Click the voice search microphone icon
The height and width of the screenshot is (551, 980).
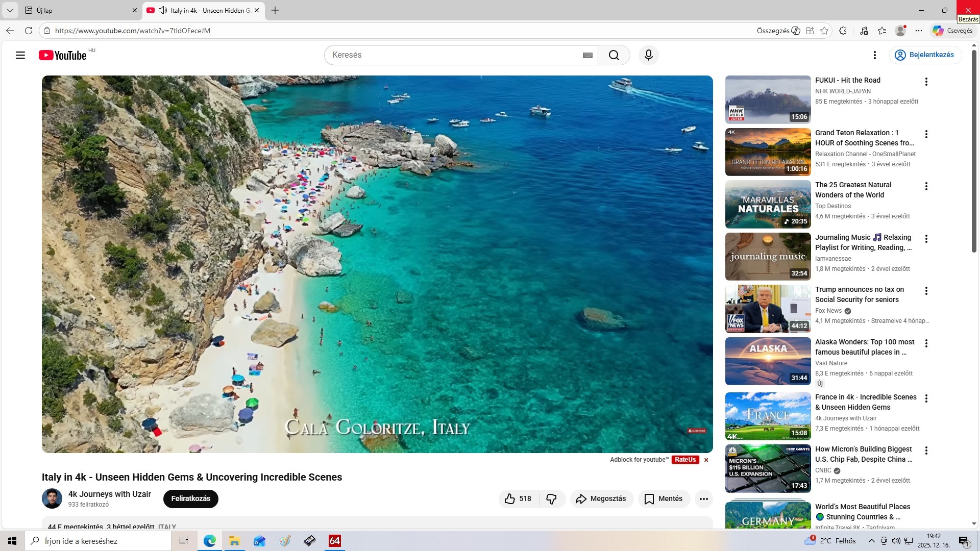[648, 55]
